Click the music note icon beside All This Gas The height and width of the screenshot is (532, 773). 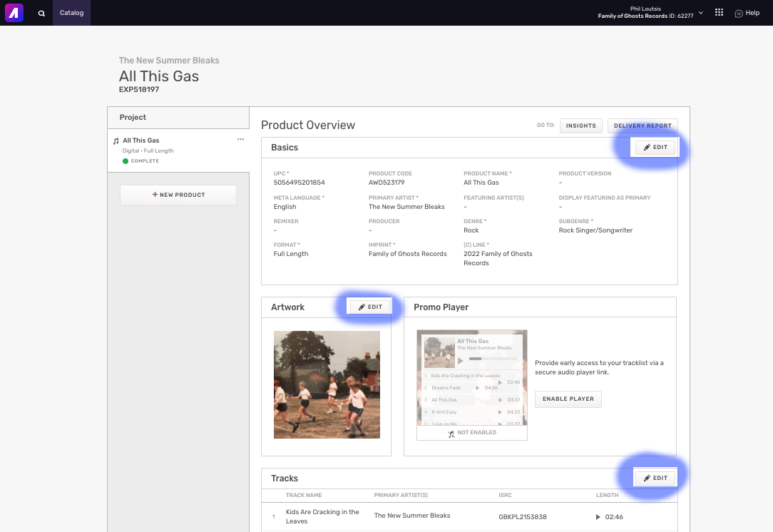(116, 141)
